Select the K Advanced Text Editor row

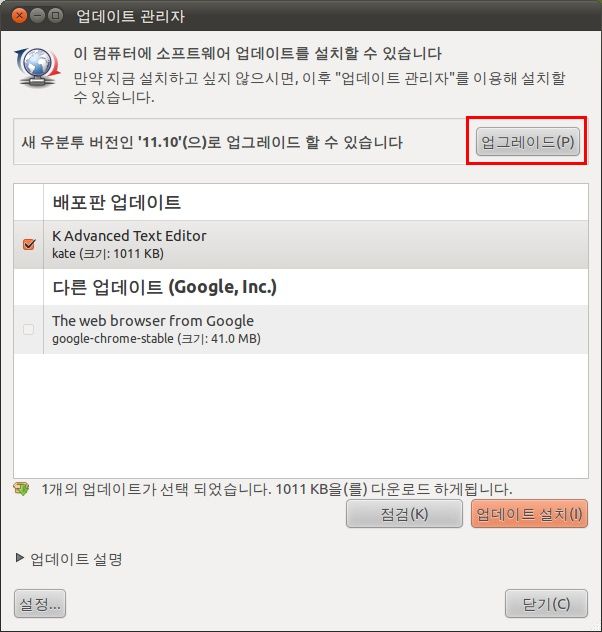(x=301, y=244)
